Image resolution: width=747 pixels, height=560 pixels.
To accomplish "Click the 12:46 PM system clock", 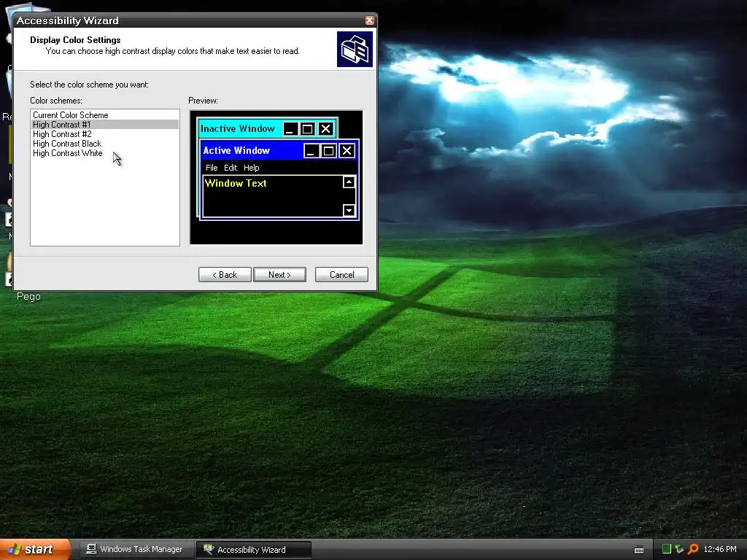I will (x=720, y=550).
